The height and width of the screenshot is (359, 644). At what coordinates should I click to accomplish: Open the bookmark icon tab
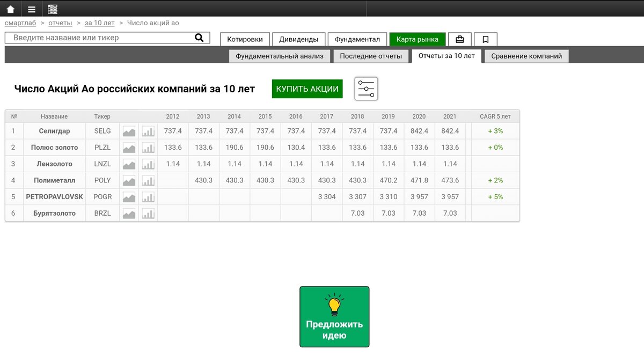(x=486, y=39)
